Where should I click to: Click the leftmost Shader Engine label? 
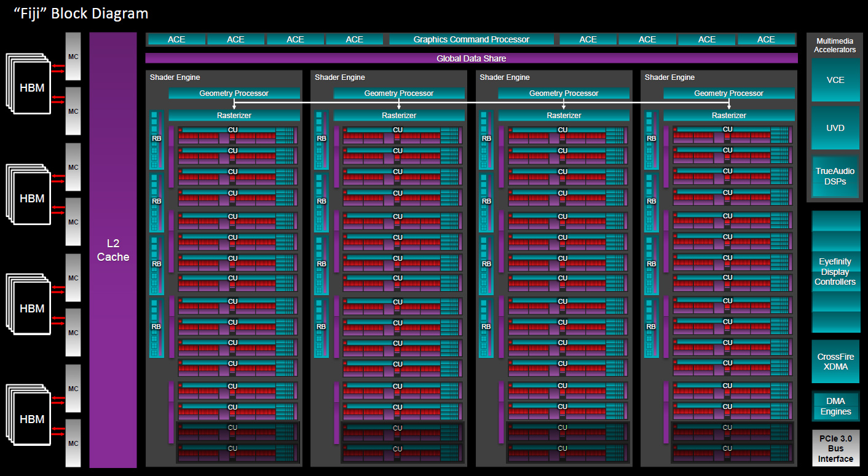(x=175, y=77)
